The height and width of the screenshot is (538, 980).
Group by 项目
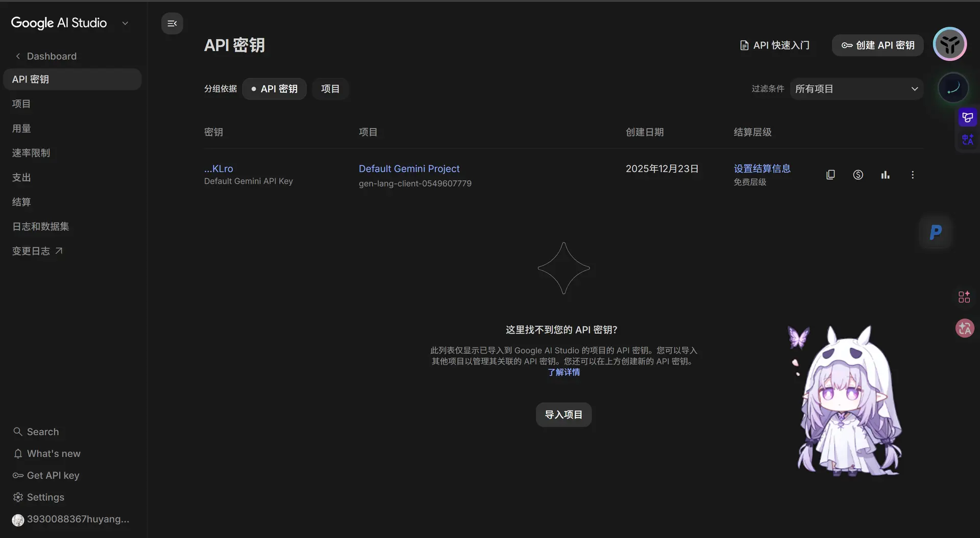tap(330, 89)
